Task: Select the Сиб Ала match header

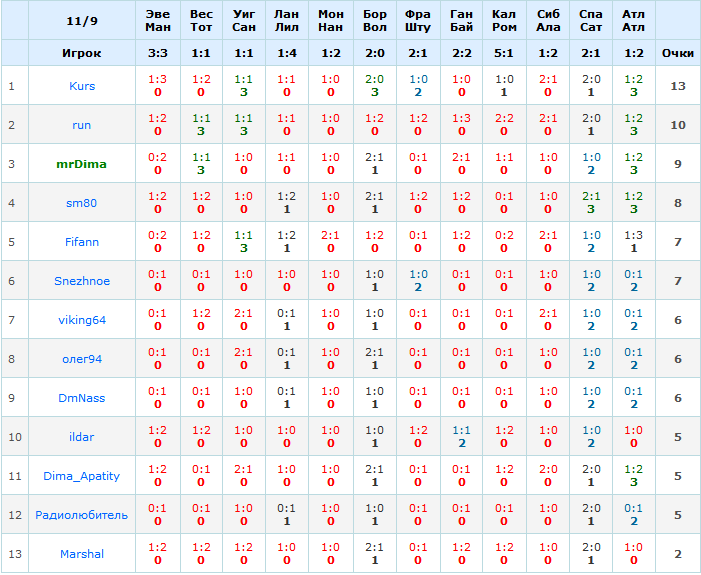Action: 548,21
